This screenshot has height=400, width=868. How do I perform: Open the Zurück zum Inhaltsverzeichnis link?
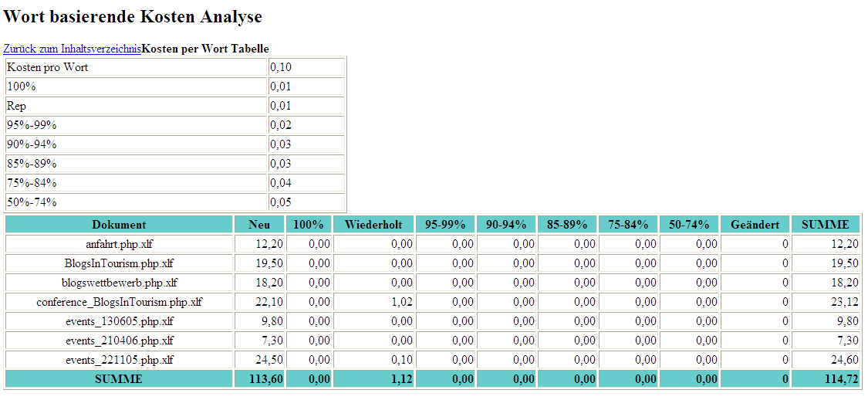[x=72, y=49]
